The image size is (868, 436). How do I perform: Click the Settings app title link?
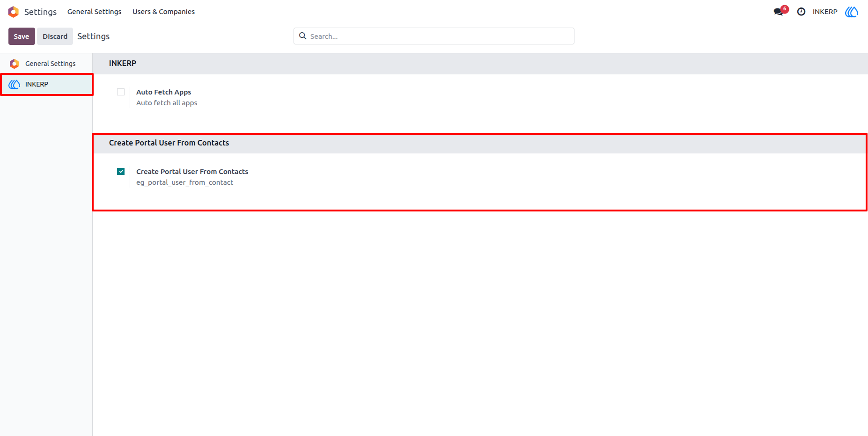click(x=40, y=12)
